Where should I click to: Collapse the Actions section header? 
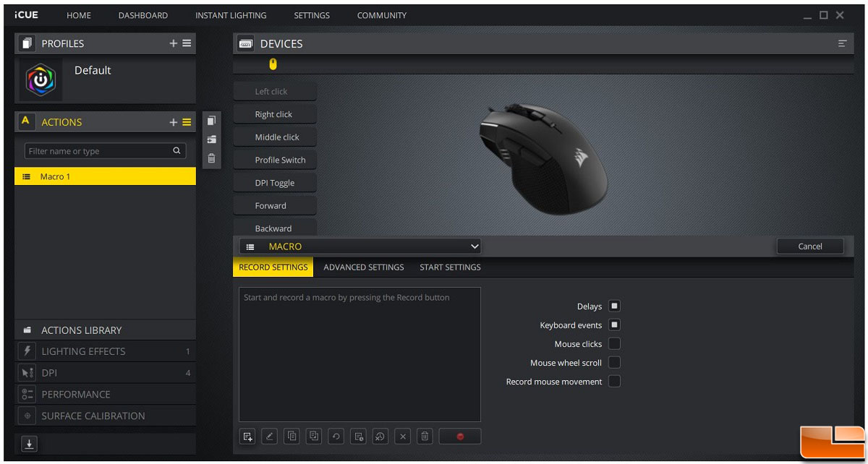pos(61,122)
